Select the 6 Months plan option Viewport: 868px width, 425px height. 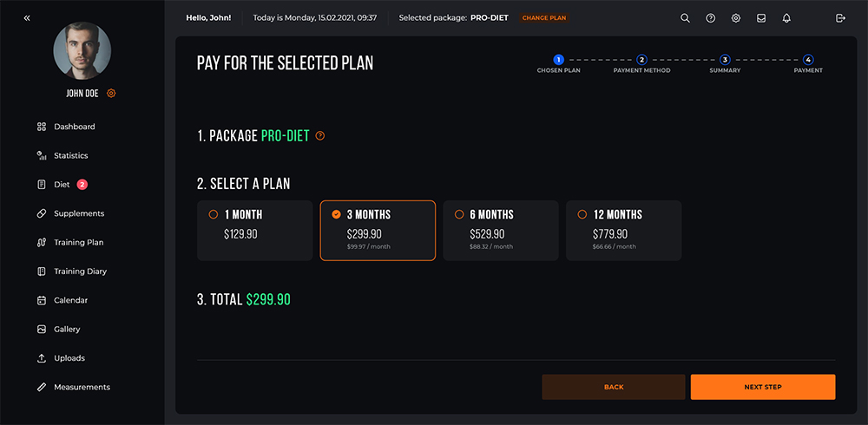(501, 230)
